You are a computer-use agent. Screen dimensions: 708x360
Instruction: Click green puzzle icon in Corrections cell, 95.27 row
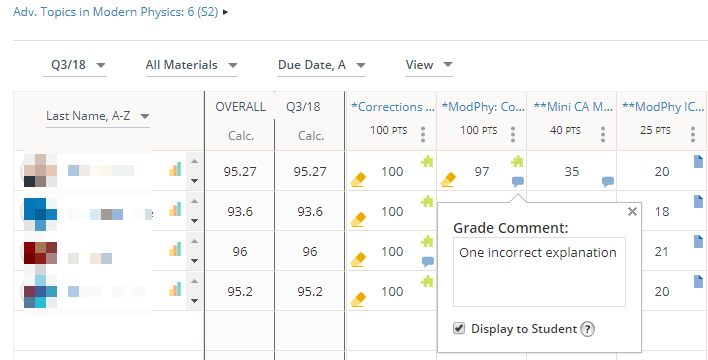[427, 161]
